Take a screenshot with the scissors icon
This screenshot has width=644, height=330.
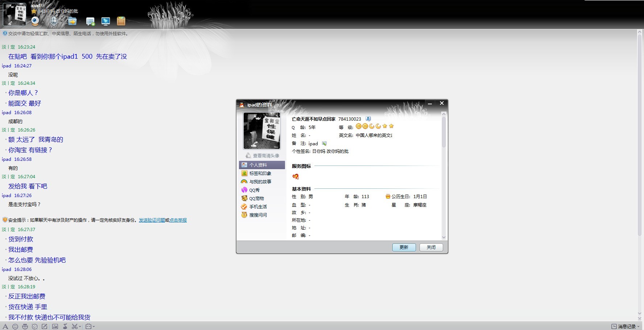click(x=74, y=326)
